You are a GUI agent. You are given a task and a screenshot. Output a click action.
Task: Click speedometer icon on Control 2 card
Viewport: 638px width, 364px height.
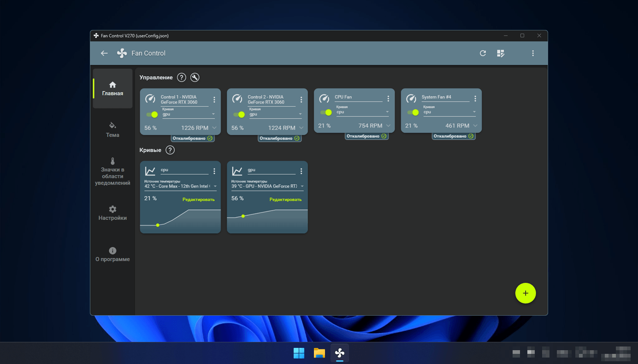click(237, 99)
